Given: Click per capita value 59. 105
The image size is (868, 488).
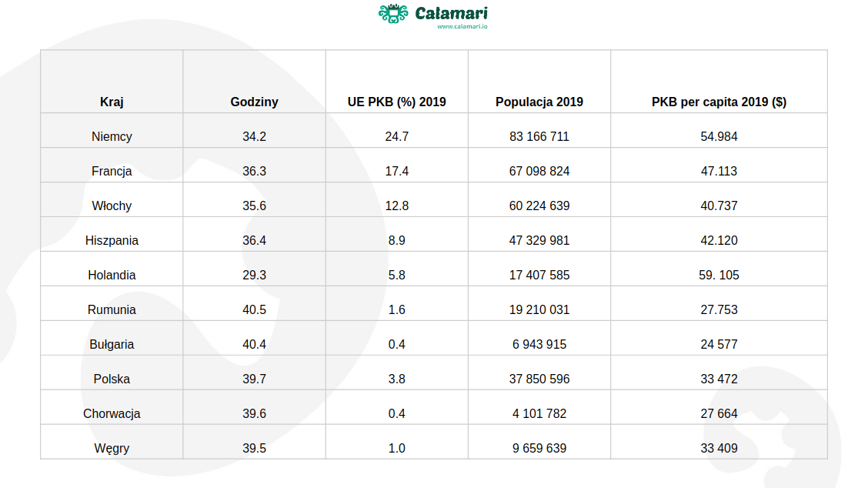Looking at the screenshot, I should coord(719,276).
